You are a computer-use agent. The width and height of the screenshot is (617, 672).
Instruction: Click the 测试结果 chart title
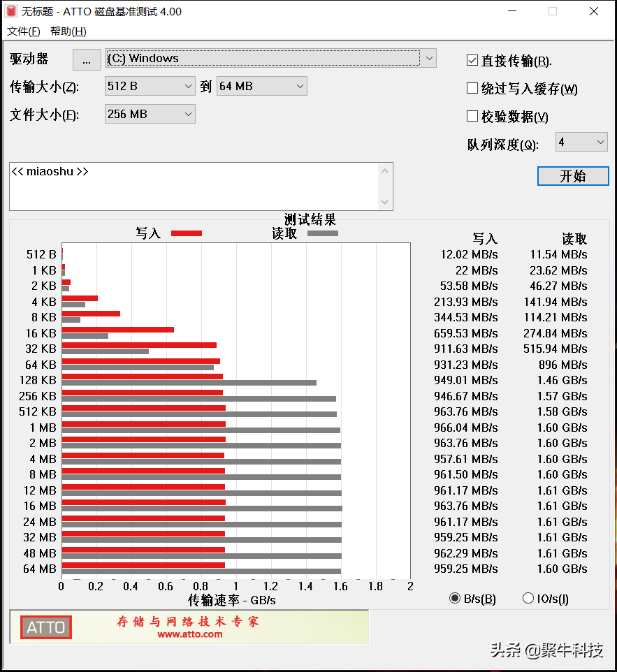pyautogui.click(x=310, y=219)
